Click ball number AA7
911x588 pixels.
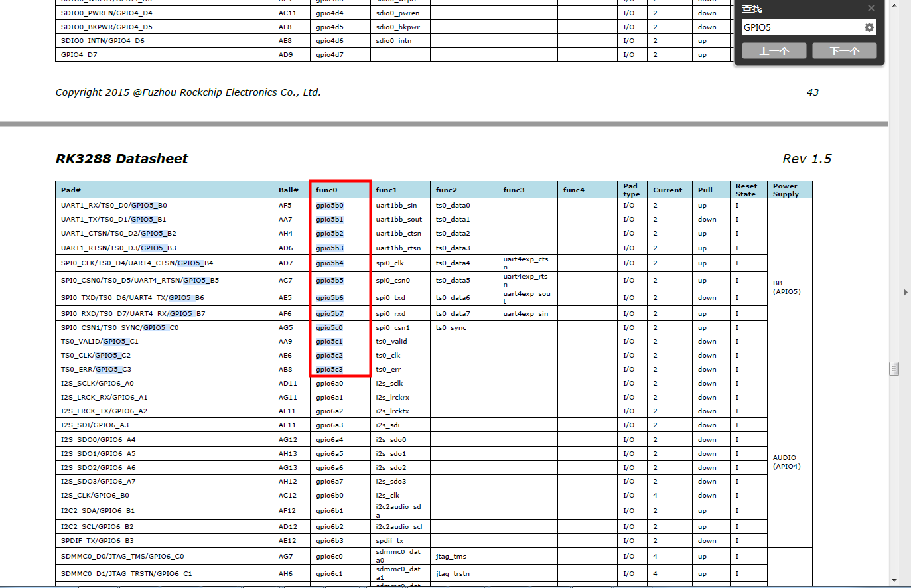pyautogui.click(x=285, y=220)
